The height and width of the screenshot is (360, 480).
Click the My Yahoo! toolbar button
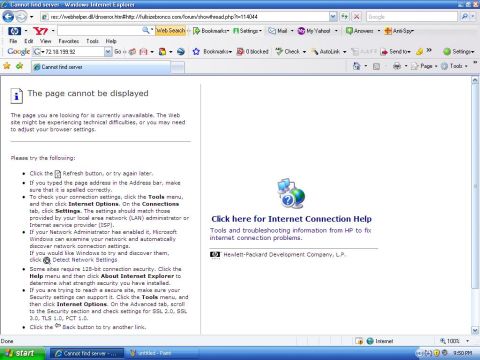(314, 31)
